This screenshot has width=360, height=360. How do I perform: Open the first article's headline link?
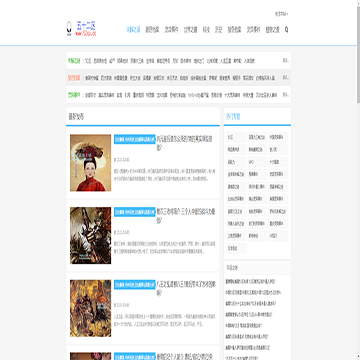[x=185, y=143]
